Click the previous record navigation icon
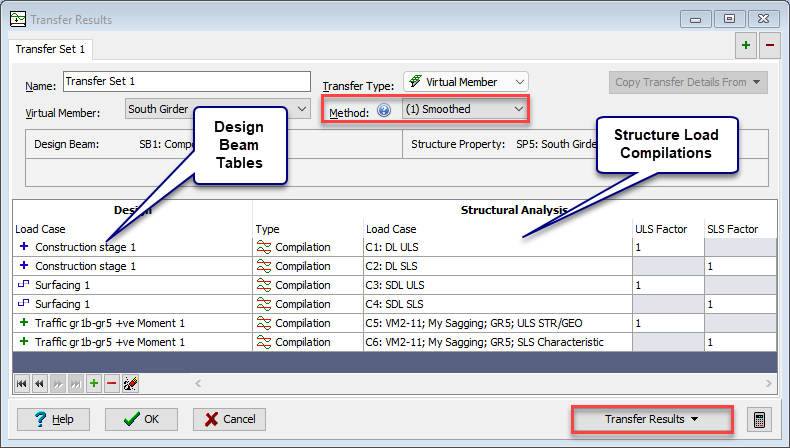The width and height of the screenshot is (790, 448). point(40,384)
